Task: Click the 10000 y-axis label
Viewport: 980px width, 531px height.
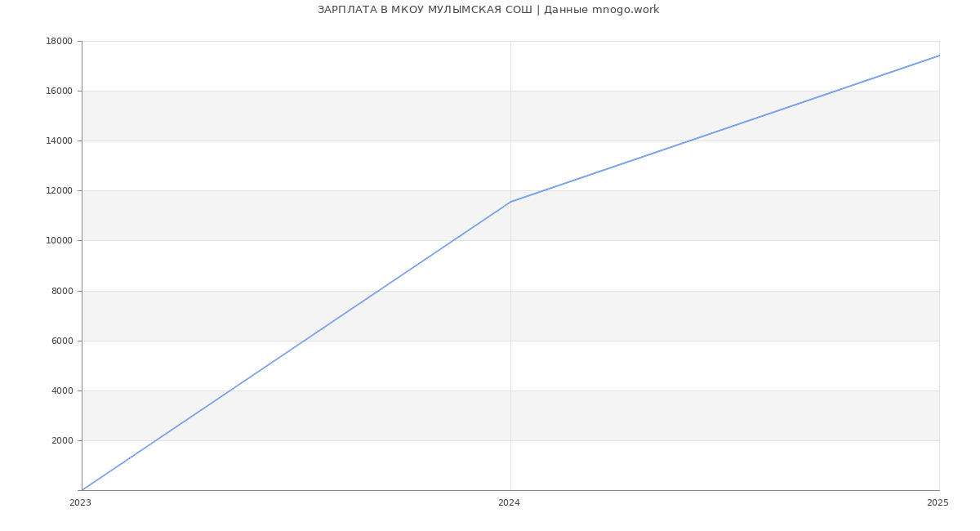Action: click(61, 240)
